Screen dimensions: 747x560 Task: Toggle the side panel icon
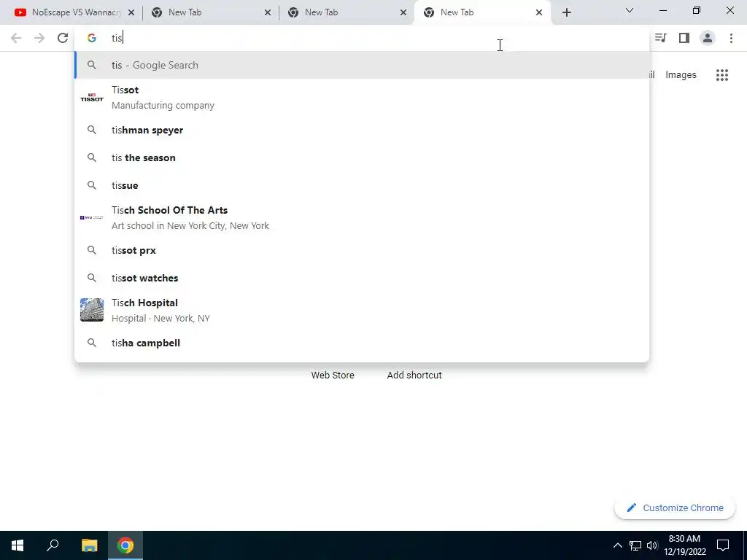(x=684, y=38)
